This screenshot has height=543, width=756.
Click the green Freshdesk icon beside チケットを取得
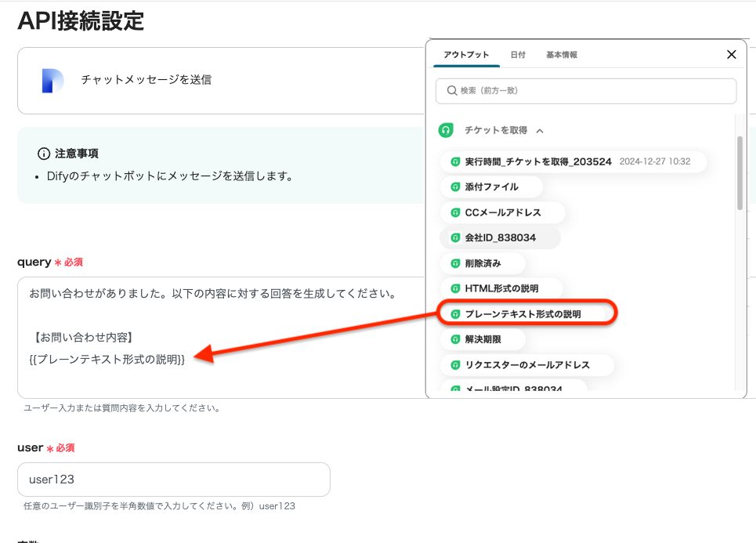(446, 130)
